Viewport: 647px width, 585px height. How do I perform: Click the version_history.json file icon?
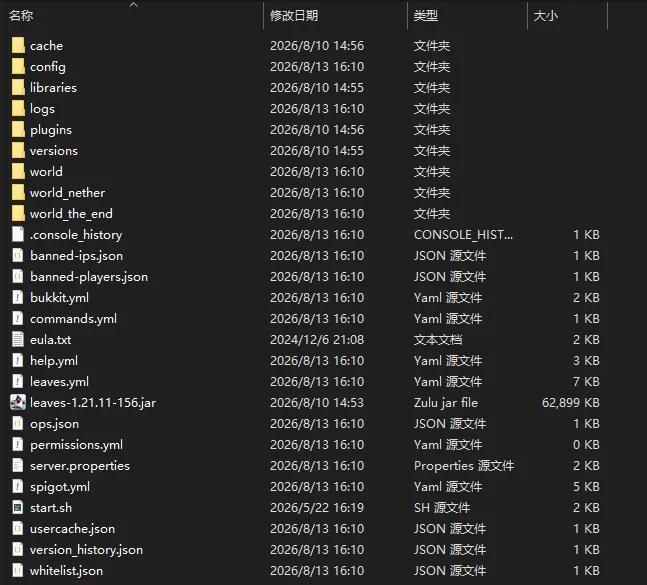tap(18, 550)
